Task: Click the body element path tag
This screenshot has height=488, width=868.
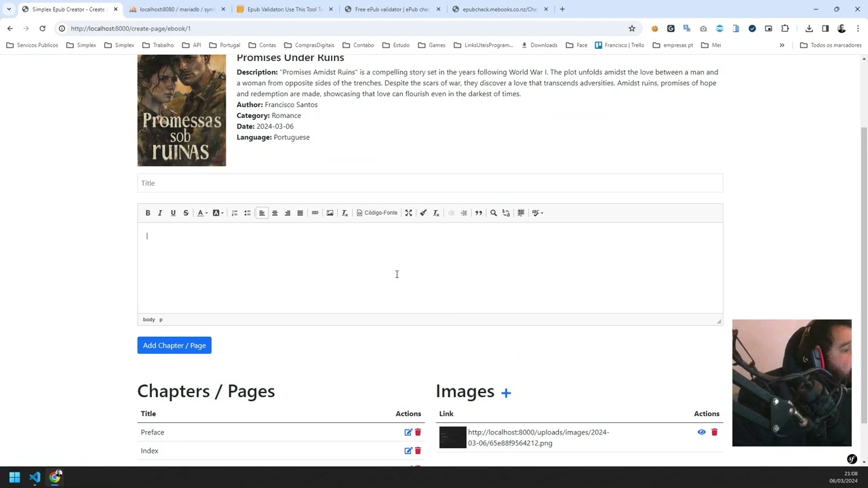Action: point(149,319)
